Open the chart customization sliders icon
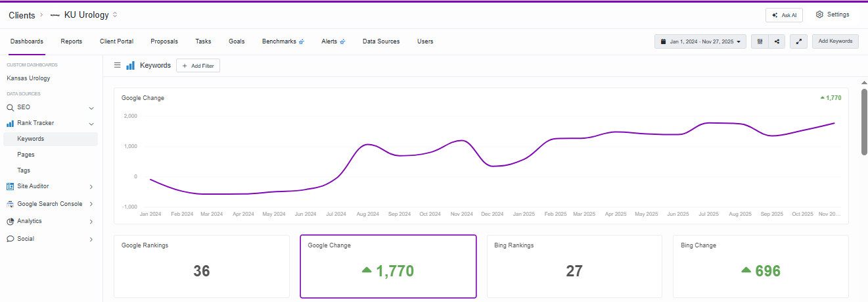This screenshot has height=302, width=868. pos(760,41)
